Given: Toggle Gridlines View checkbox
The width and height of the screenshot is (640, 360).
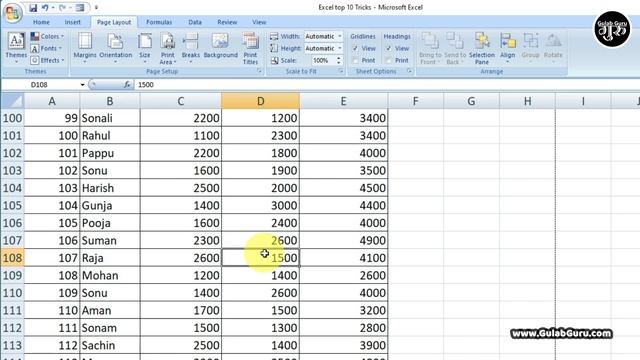Looking at the screenshot, I should tap(355, 48).
